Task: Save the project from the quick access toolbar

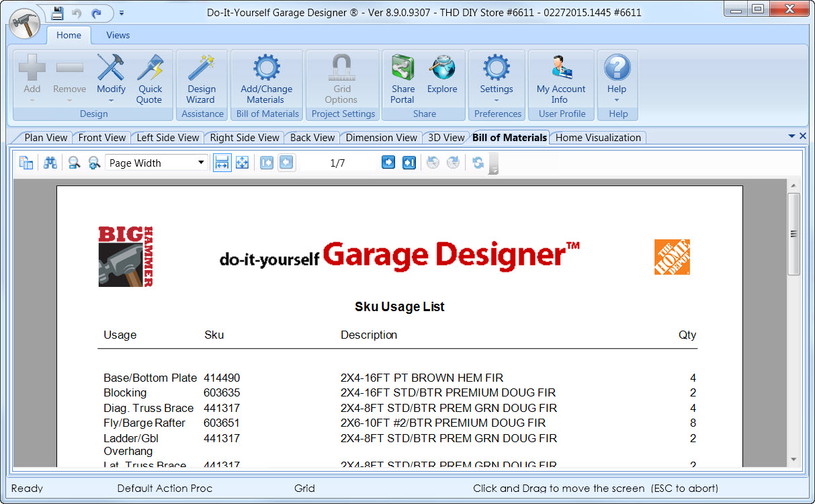Action: 58,13
